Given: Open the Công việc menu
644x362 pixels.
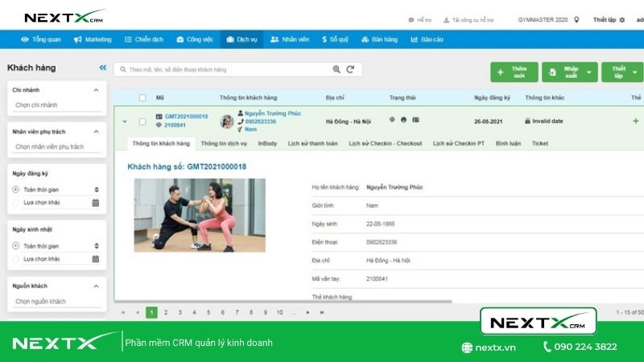Looking at the screenshot, I should click(195, 39).
